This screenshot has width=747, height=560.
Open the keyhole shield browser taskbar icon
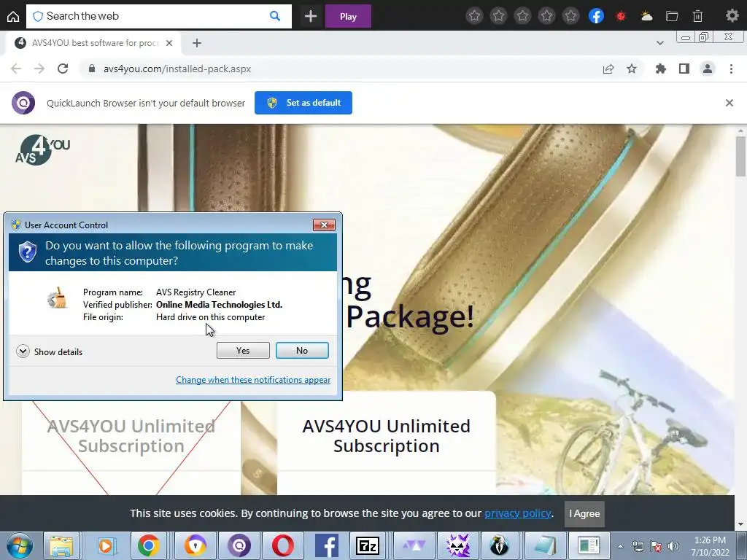coord(195,545)
